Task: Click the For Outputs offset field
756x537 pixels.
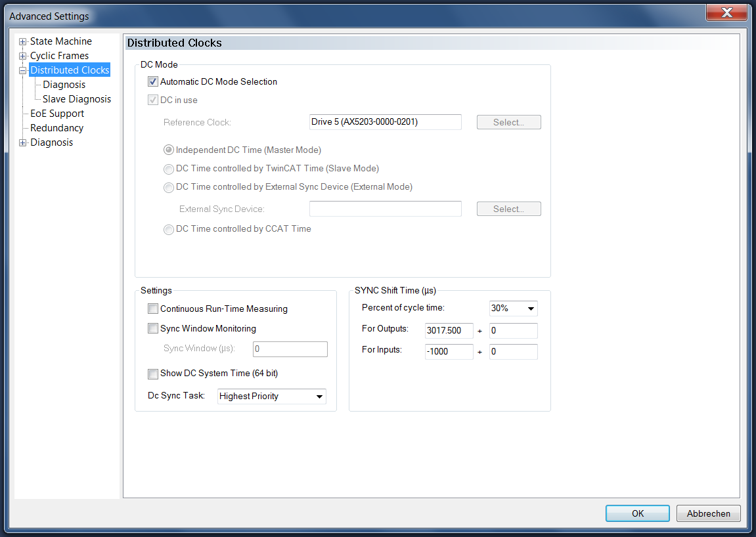Action: (514, 331)
